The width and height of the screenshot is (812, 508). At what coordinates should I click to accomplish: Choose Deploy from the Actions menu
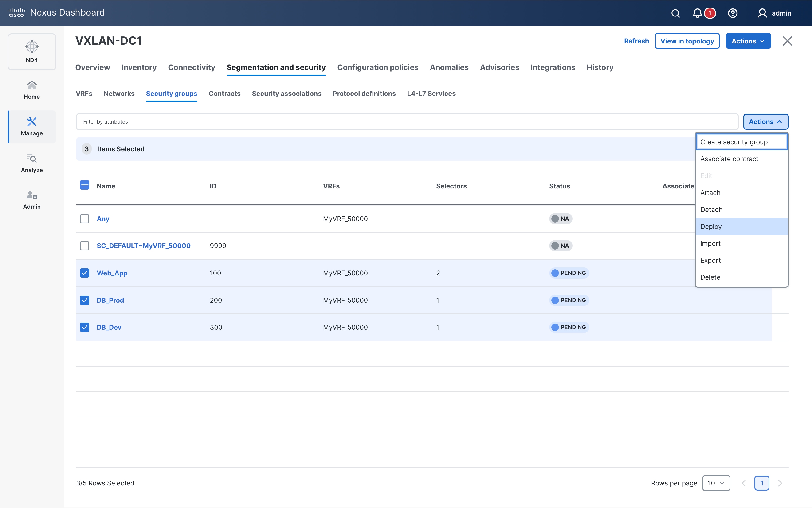(741, 227)
